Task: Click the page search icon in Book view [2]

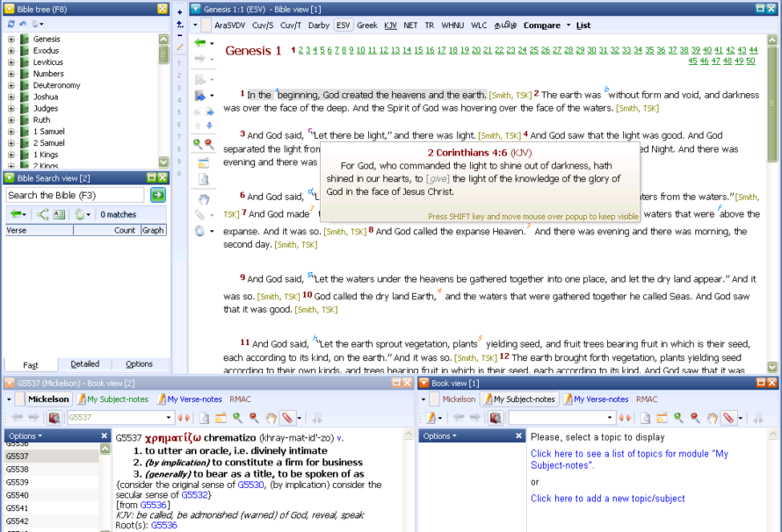Action: point(205,417)
